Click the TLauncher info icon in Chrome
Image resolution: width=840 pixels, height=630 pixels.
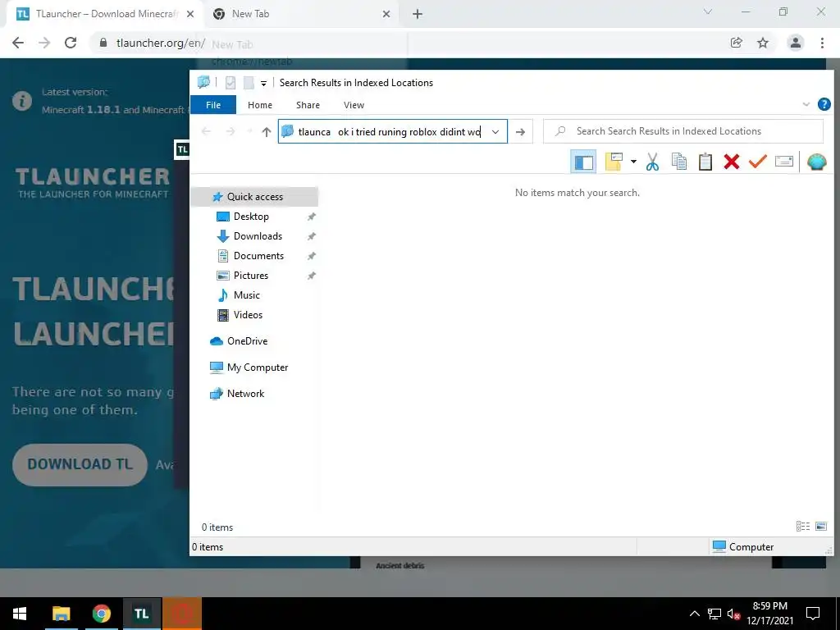pos(22,101)
